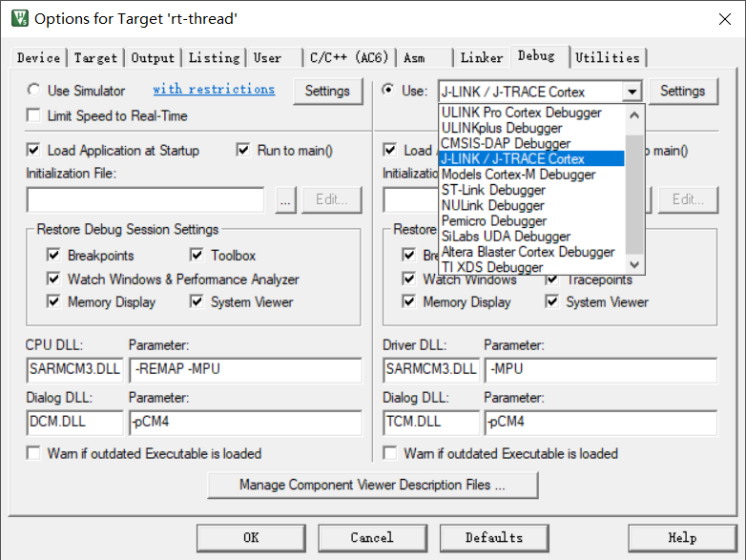Open Manage Component Viewer Description Files
Viewport: 746px width, 560px height.
pos(373,485)
